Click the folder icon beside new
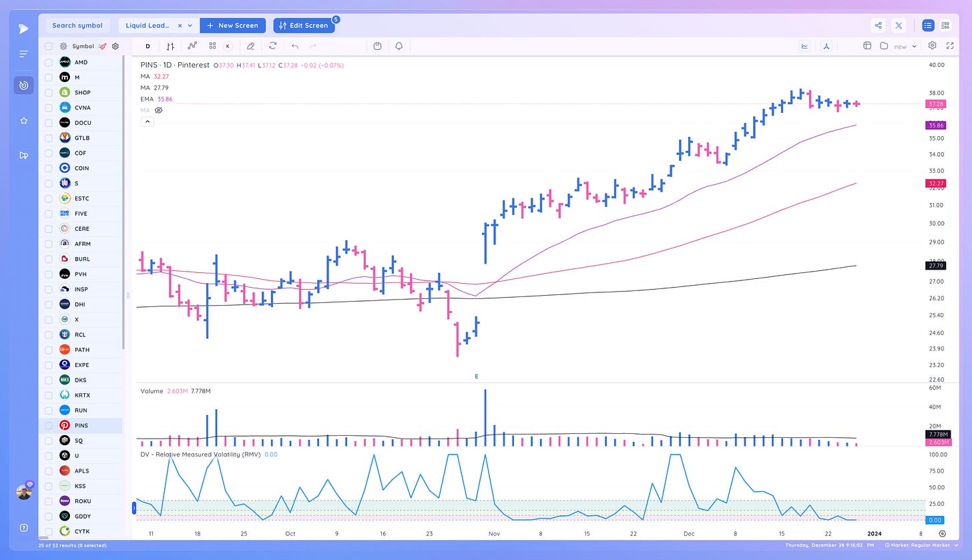 (884, 45)
